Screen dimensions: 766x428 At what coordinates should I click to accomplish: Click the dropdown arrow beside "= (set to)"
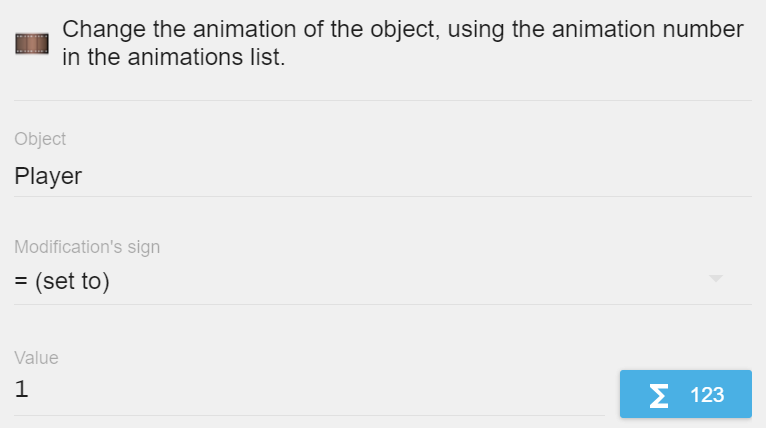(x=715, y=279)
